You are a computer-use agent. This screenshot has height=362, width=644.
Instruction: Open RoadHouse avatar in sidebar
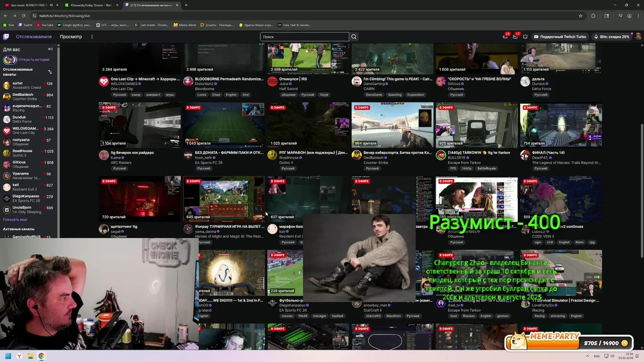point(7,153)
